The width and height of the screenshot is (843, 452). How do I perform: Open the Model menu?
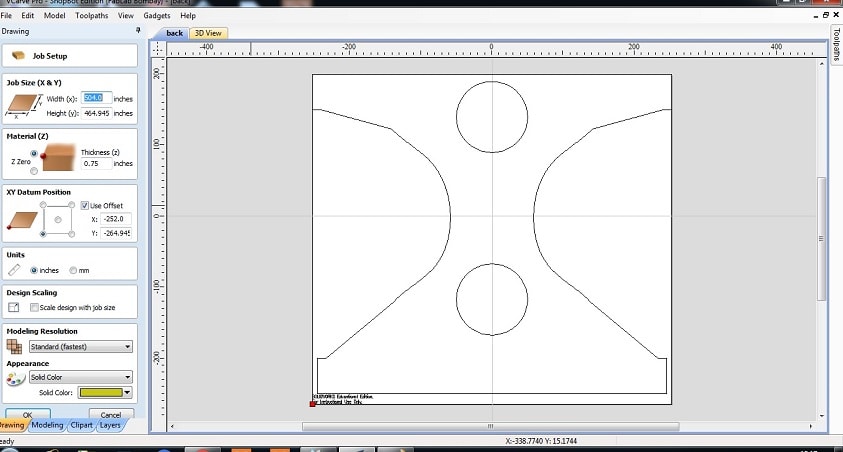tap(54, 16)
